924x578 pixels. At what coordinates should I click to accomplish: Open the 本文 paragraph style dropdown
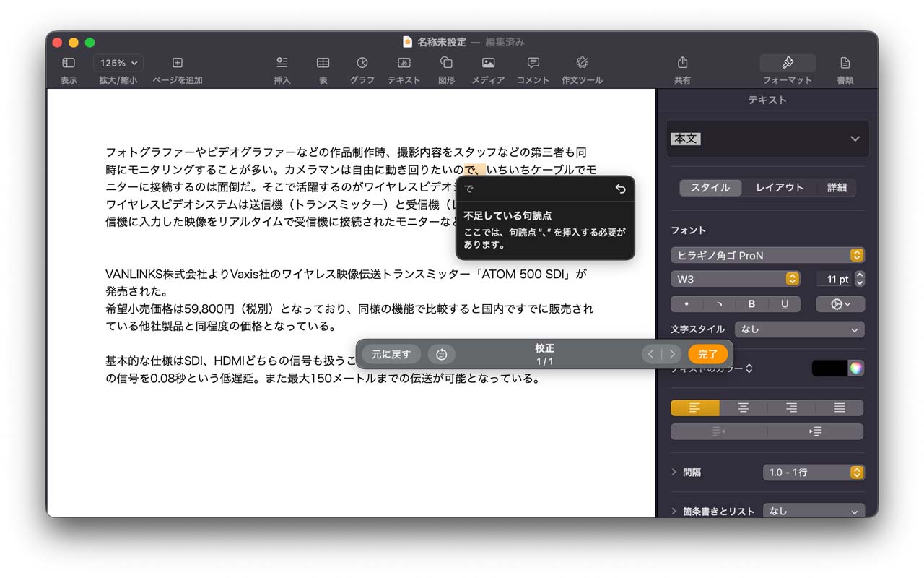(x=767, y=139)
